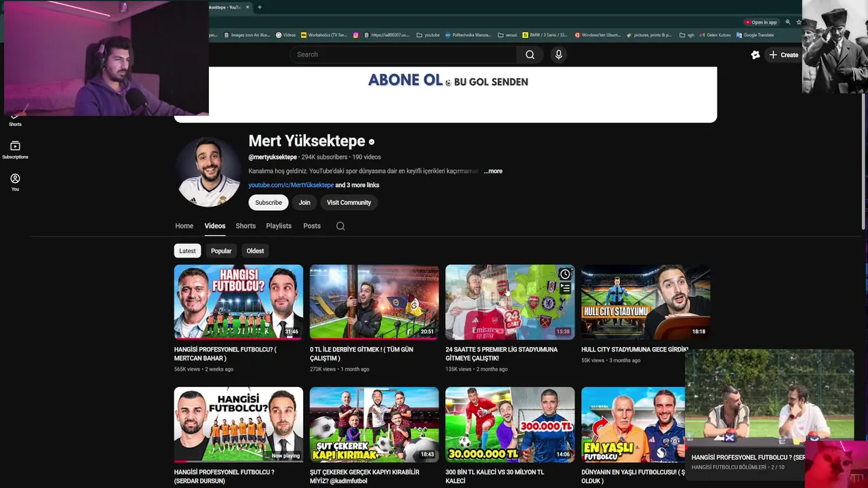868x488 pixels.
Task: Click the page vertical scrollbar
Action: (864, 163)
